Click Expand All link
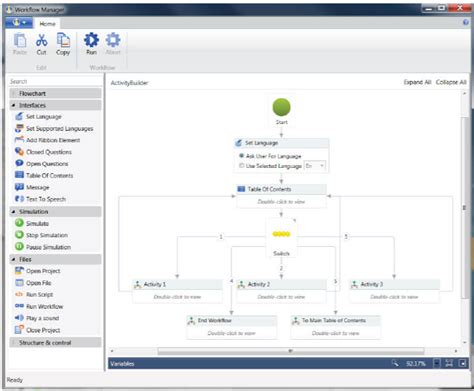This screenshot has height=391, width=474. (417, 82)
